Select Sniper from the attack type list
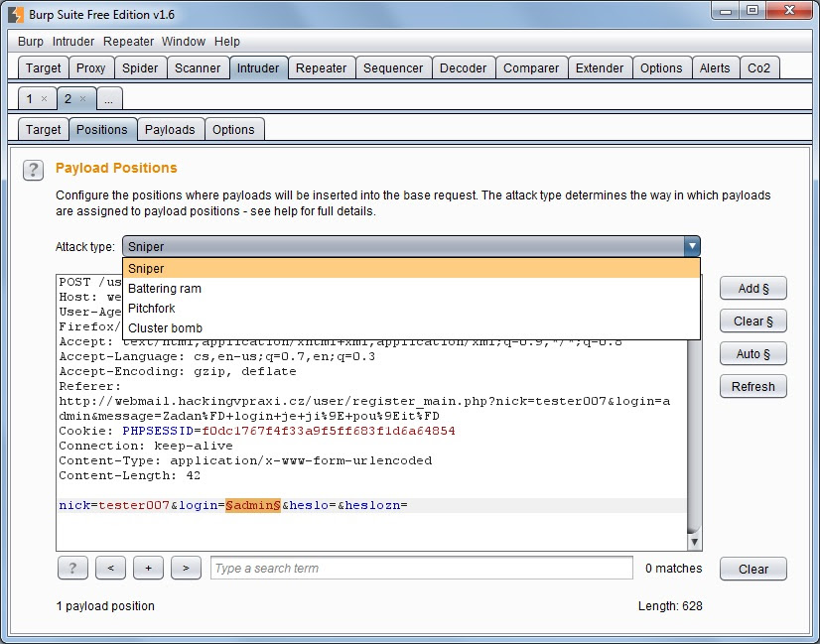Screen dimensions: 820x644 [x=411, y=268]
